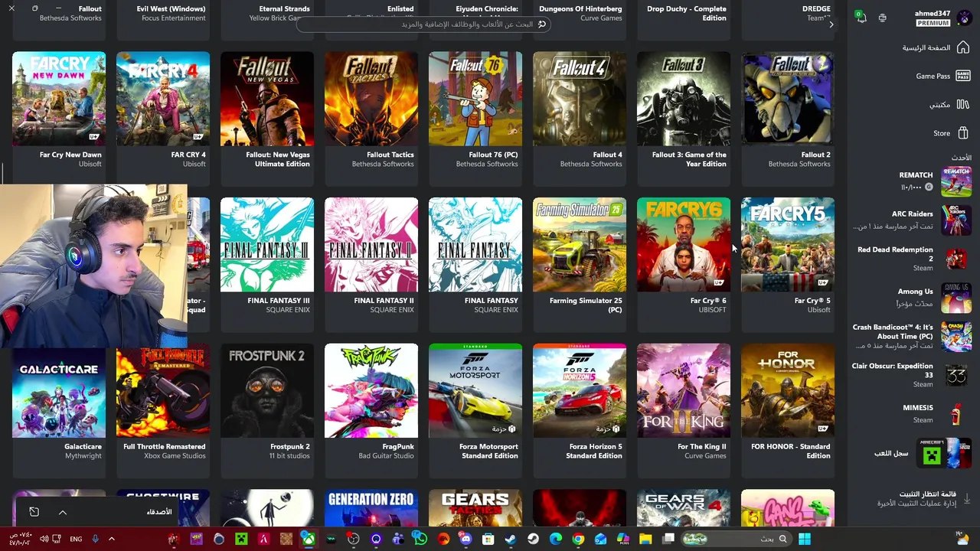Image resolution: width=980 pixels, height=551 pixels.
Task: Open Steam from the taskbar
Action: 511,539
